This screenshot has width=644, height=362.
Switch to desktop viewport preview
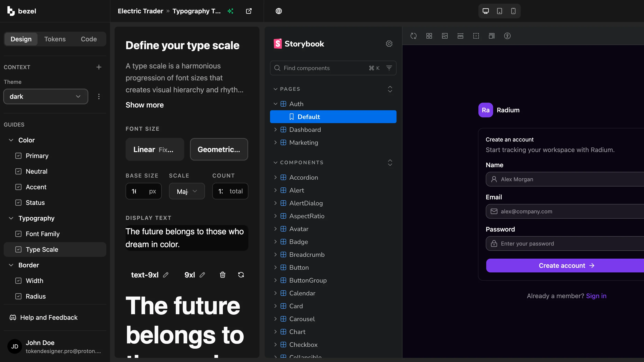pos(486,11)
